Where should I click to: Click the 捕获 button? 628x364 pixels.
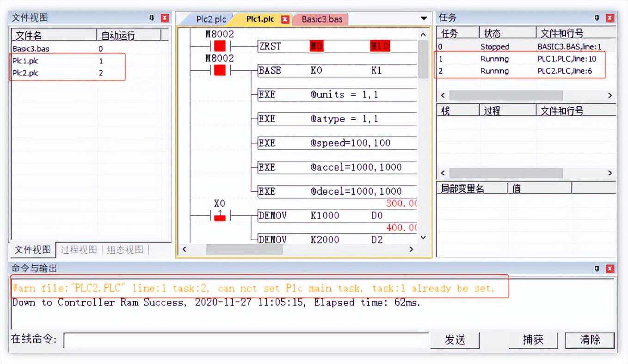[x=533, y=340]
